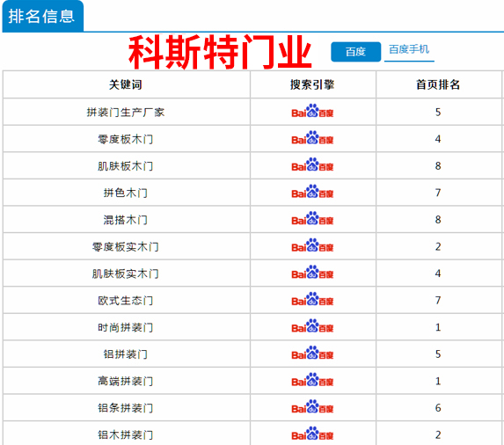
Task: Click Baidu logo in 混搭木门 row
Action: (x=312, y=219)
